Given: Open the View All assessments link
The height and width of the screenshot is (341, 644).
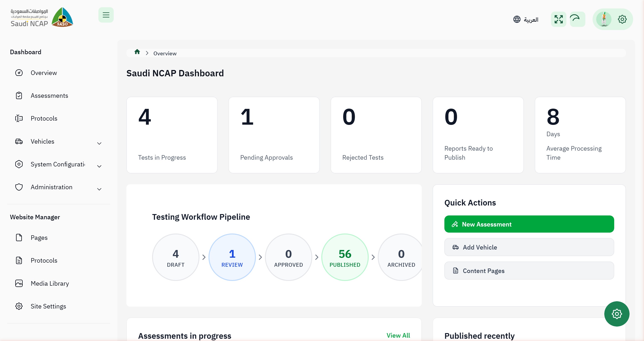Looking at the screenshot, I should [398, 335].
